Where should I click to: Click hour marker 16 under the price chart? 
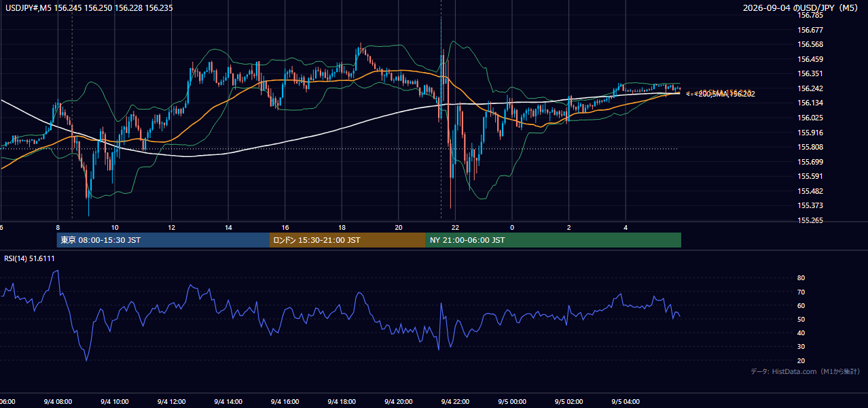pos(285,227)
